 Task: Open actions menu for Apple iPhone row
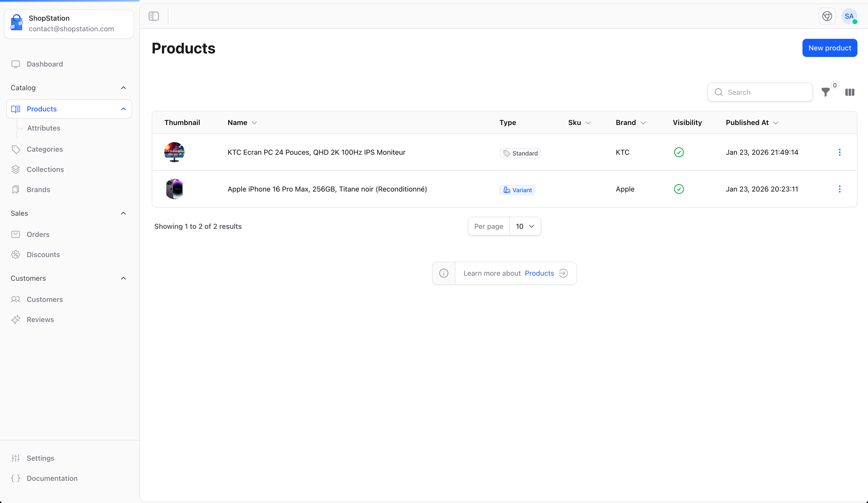[840, 189]
